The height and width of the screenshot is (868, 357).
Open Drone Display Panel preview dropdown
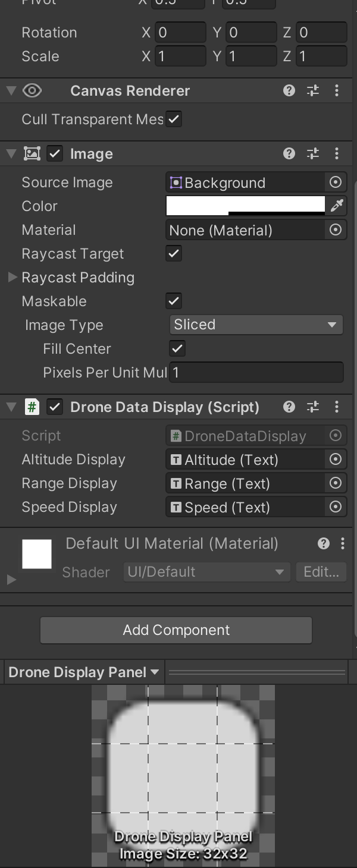84,672
